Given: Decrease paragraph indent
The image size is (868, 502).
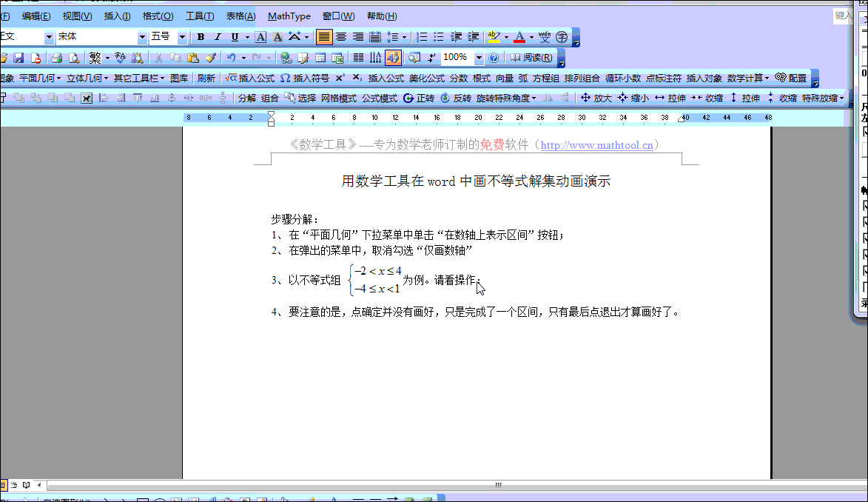Looking at the screenshot, I should tap(456, 37).
